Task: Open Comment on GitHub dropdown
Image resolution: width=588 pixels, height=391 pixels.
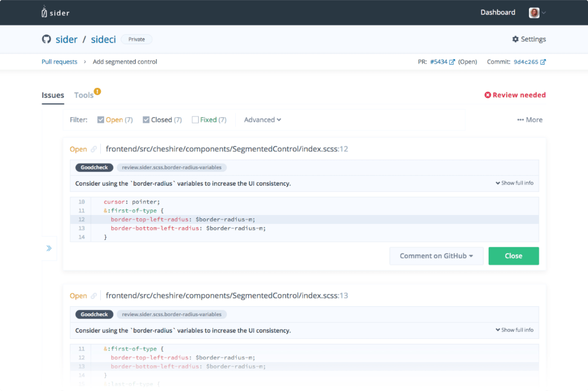Action: (x=436, y=256)
